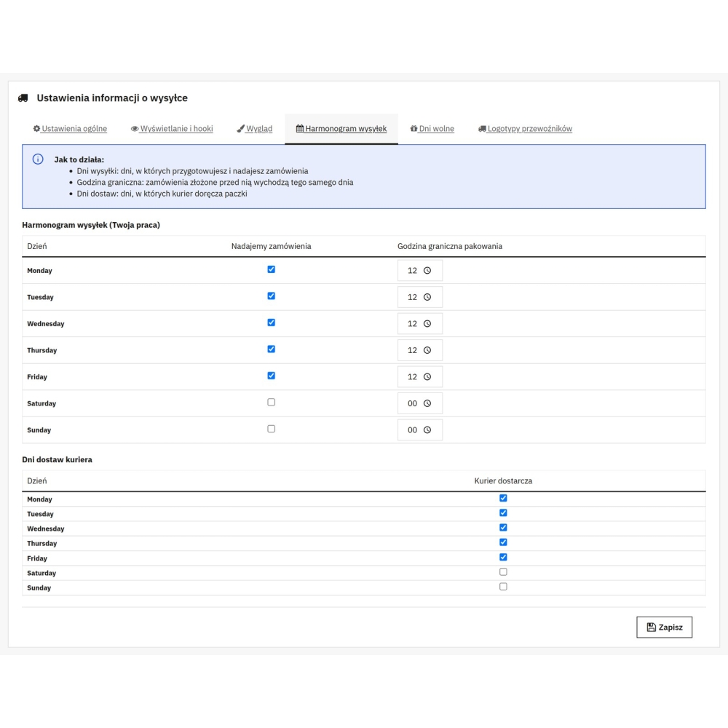Image resolution: width=728 pixels, height=728 pixels.
Task: Open the Logotypy przewoźników tab
Action: tap(525, 129)
